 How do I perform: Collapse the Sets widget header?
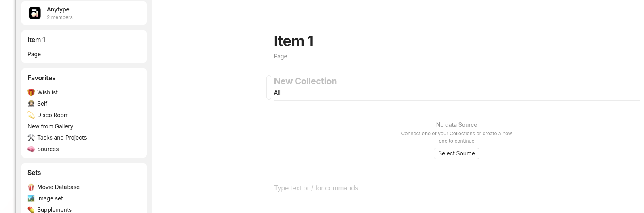[34, 173]
